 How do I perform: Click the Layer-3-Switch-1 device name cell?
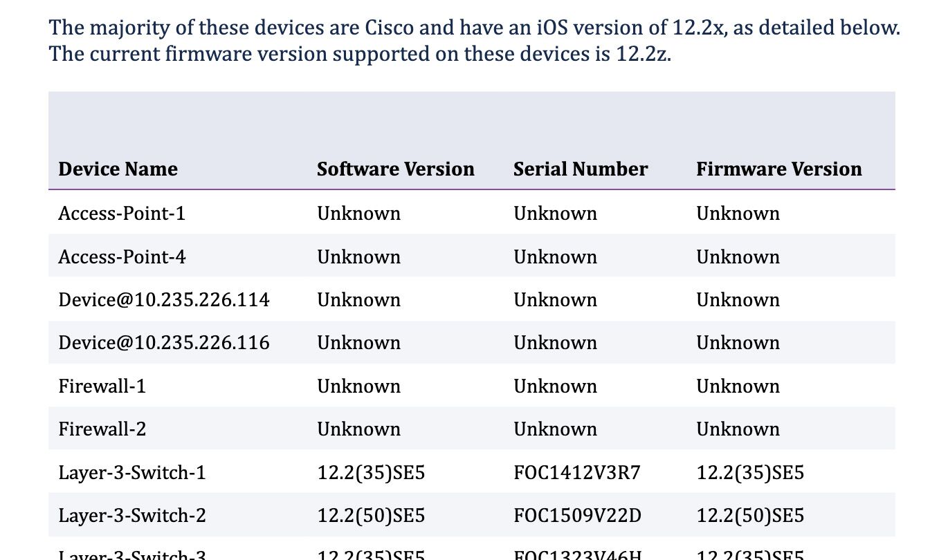pos(131,473)
